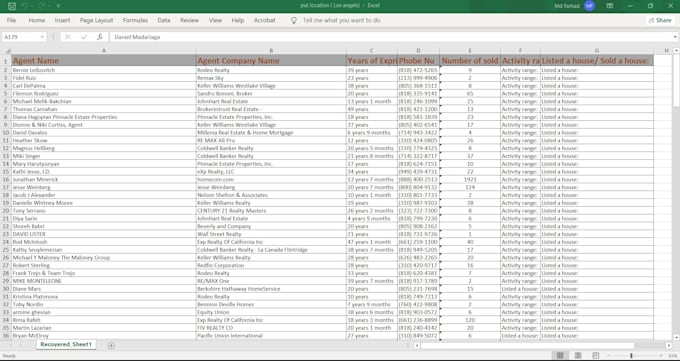Click the user account avatar
The width and height of the screenshot is (680, 361).
[589, 6]
